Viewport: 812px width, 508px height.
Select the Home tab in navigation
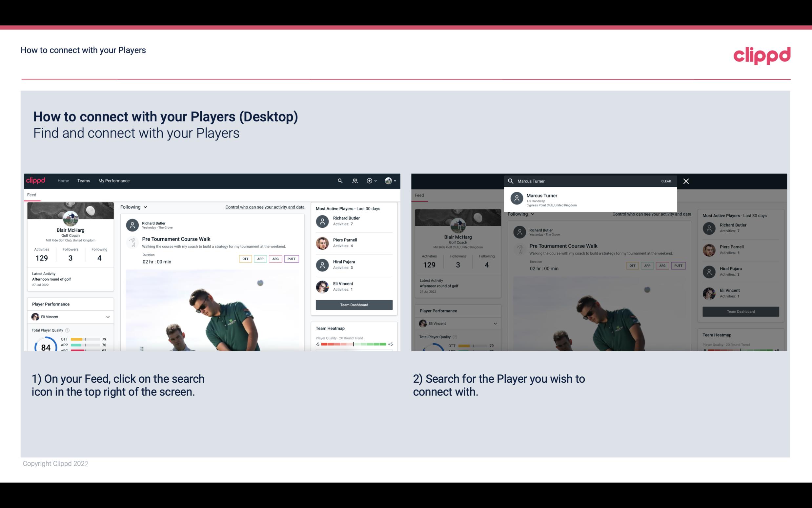[x=63, y=180]
